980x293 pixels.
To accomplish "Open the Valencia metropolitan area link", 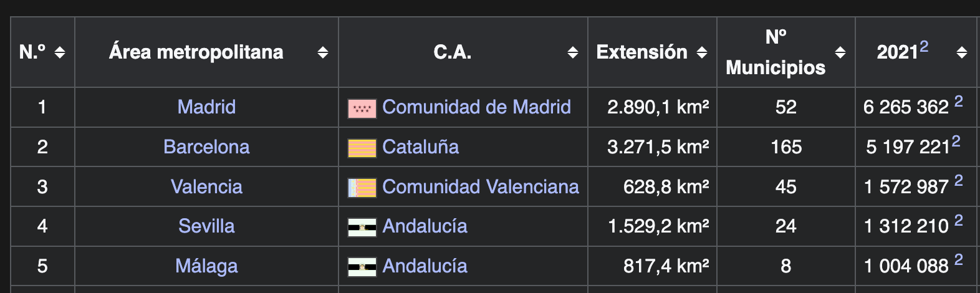I will (206, 186).
